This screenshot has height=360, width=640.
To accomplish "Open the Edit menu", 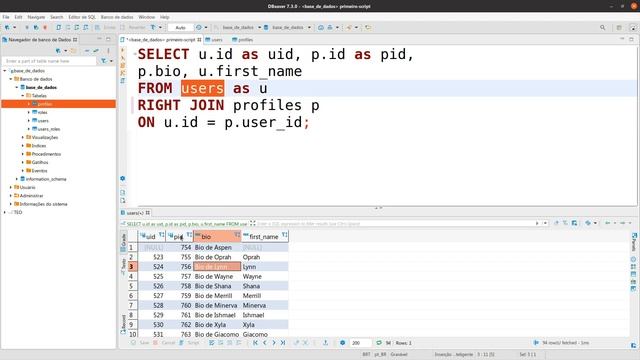I will click(18, 17).
